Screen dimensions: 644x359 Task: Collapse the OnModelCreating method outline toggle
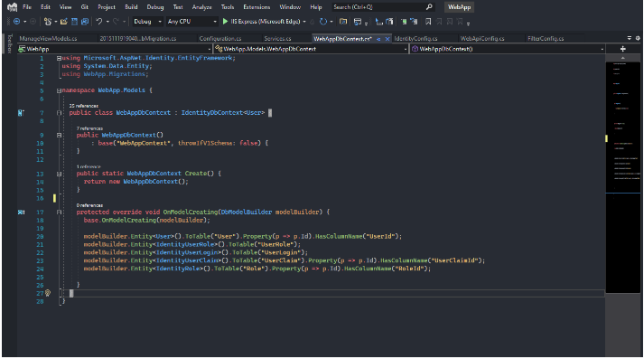59,213
